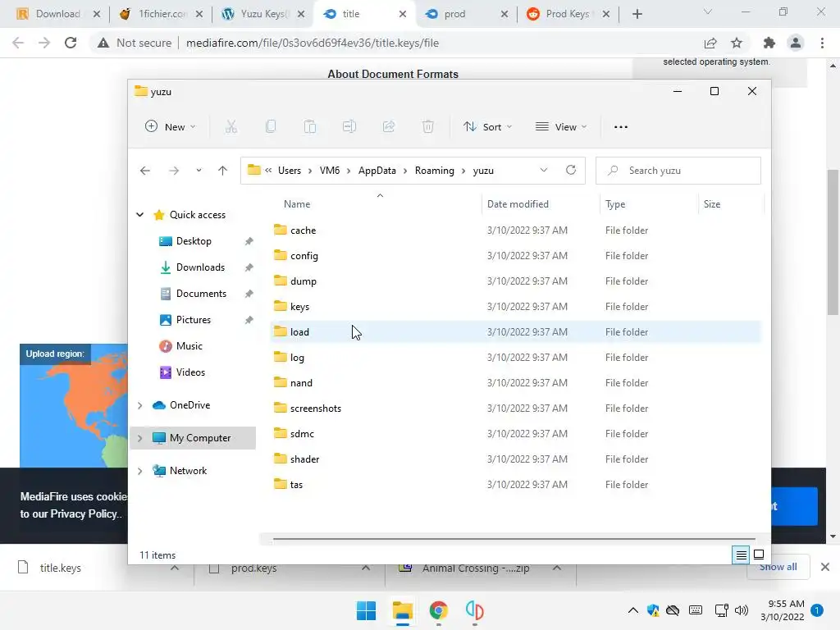
Task: Click the Cut scissors icon in Explorer toolbar
Action: click(x=231, y=127)
